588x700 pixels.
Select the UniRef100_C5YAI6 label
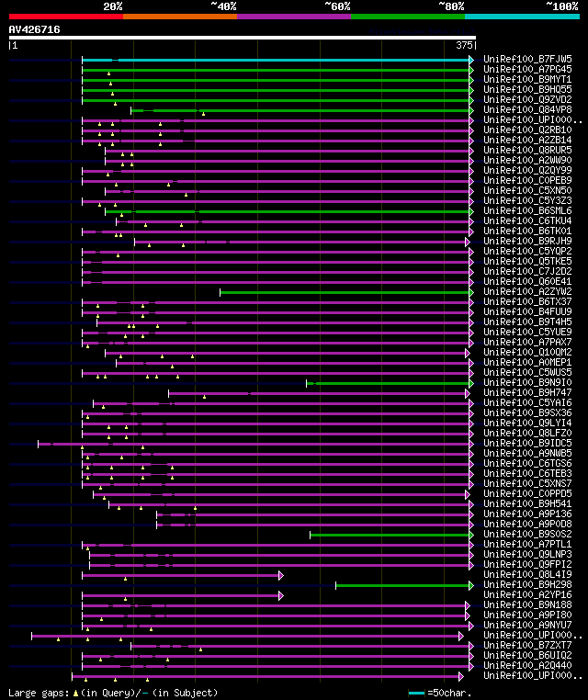[527, 402]
